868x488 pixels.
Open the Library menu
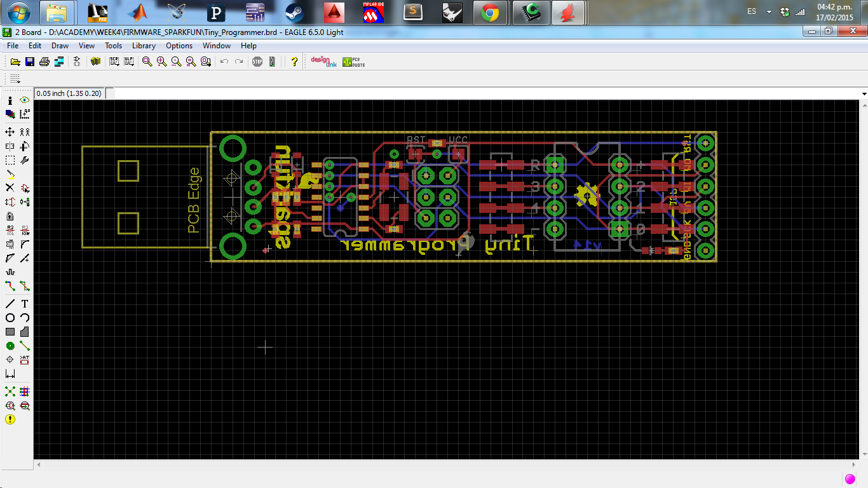click(144, 46)
